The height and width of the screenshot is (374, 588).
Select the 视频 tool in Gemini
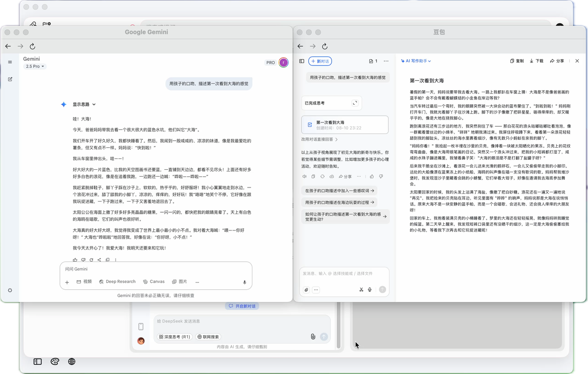pos(84,282)
